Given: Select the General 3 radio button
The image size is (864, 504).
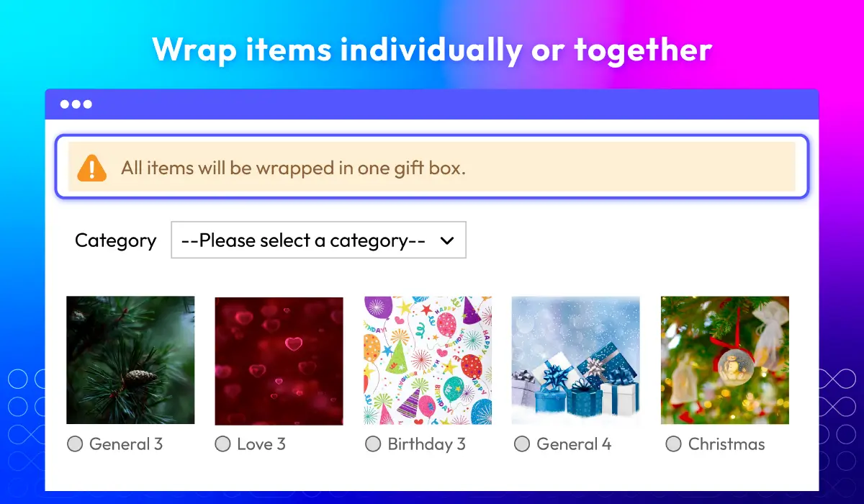Looking at the screenshot, I should pos(75,444).
